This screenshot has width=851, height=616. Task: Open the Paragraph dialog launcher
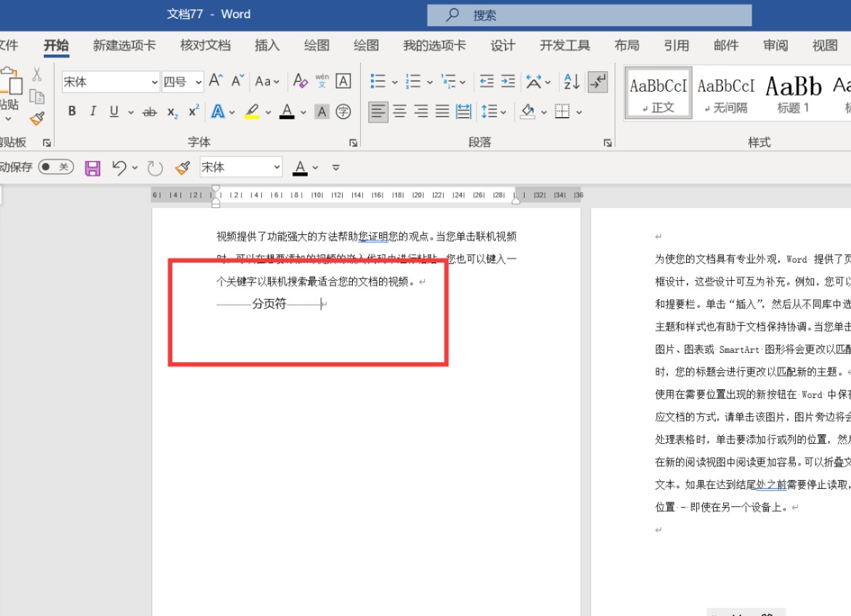(x=608, y=143)
